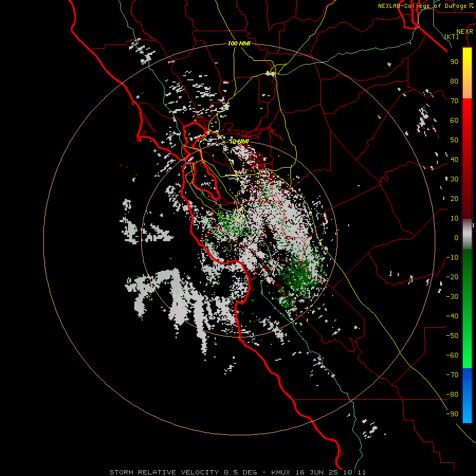
Task: Click the 40 velocity scale label
Action: tap(454, 159)
